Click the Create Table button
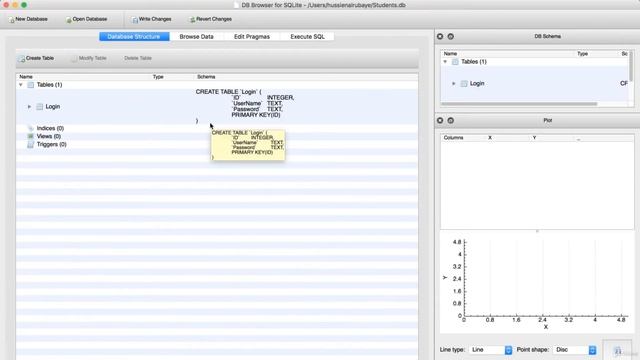 36,58
